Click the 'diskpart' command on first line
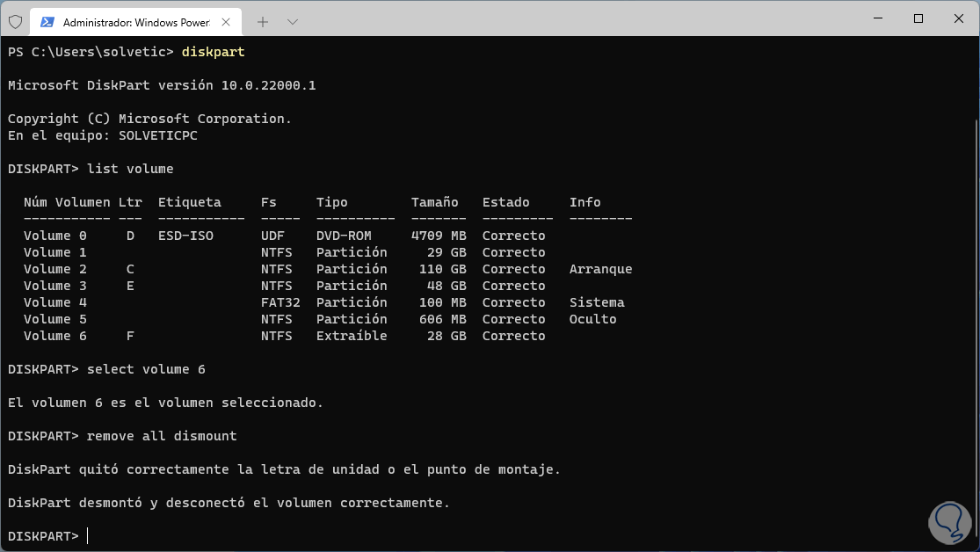980x552 pixels. click(213, 52)
